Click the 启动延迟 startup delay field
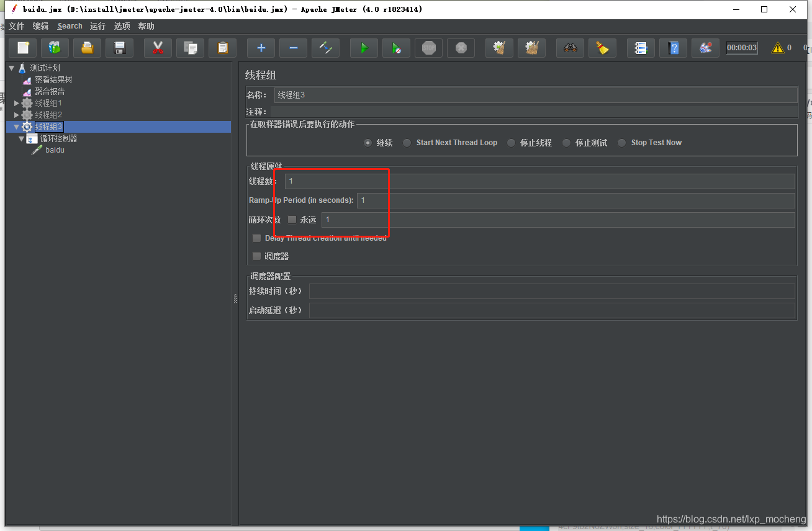812x531 pixels. pos(552,310)
